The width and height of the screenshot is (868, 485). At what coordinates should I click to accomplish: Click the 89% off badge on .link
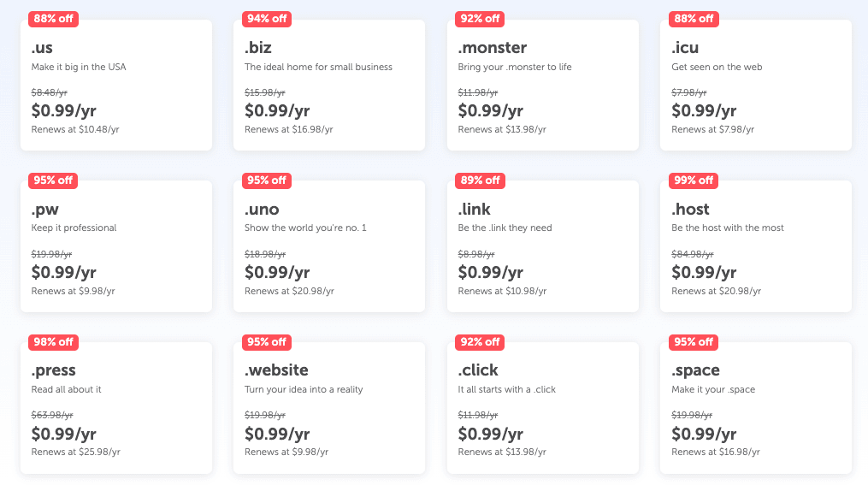pos(480,180)
